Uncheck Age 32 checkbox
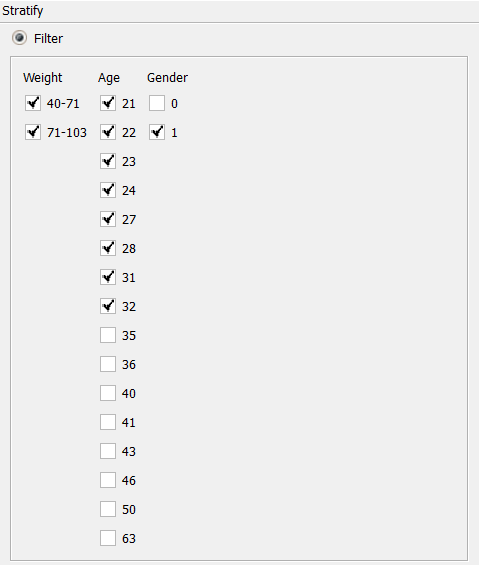 (108, 306)
